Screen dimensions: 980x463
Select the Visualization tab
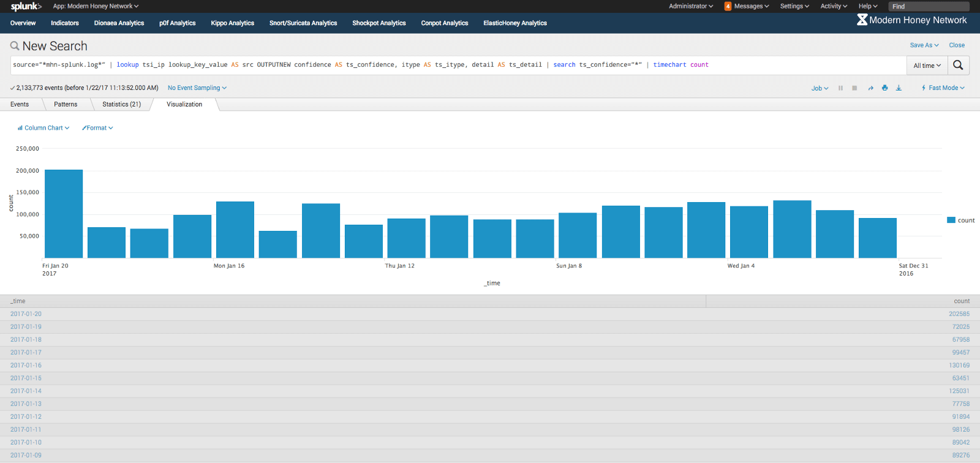tap(184, 105)
